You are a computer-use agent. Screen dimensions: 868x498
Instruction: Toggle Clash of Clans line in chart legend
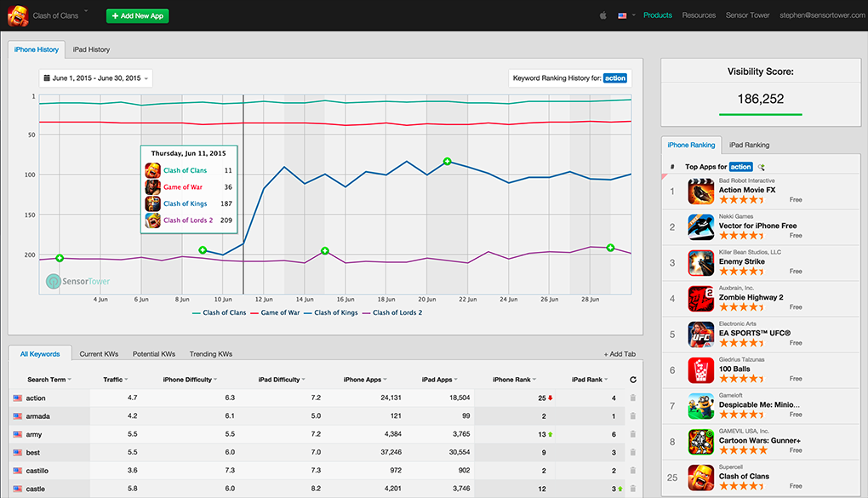(225, 312)
